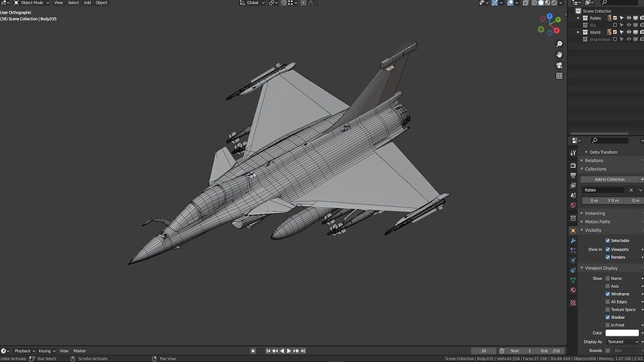Open the Select menu
The image size is (644, 362).
[73, 3]
